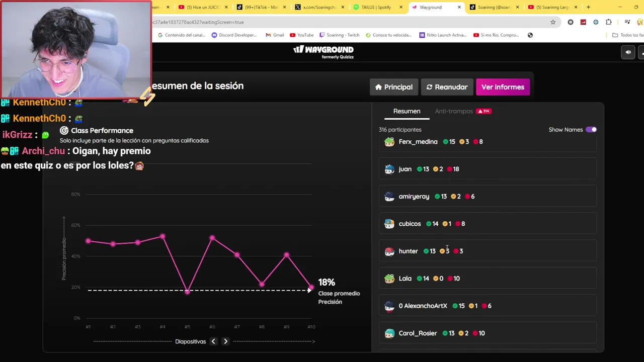Click Lala's avatar icon

(389, 279)
